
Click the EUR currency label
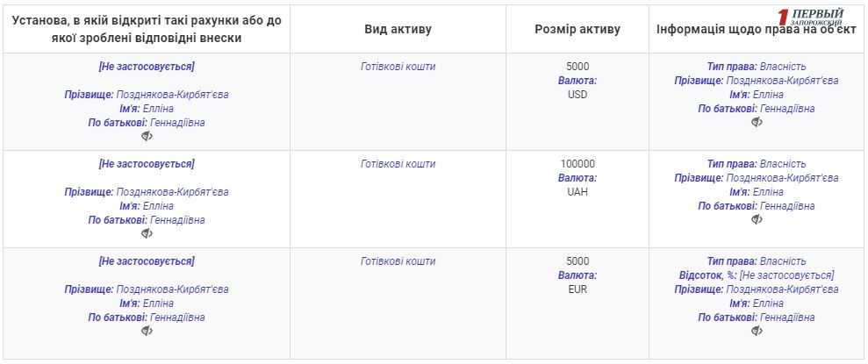tap(577, 289)
